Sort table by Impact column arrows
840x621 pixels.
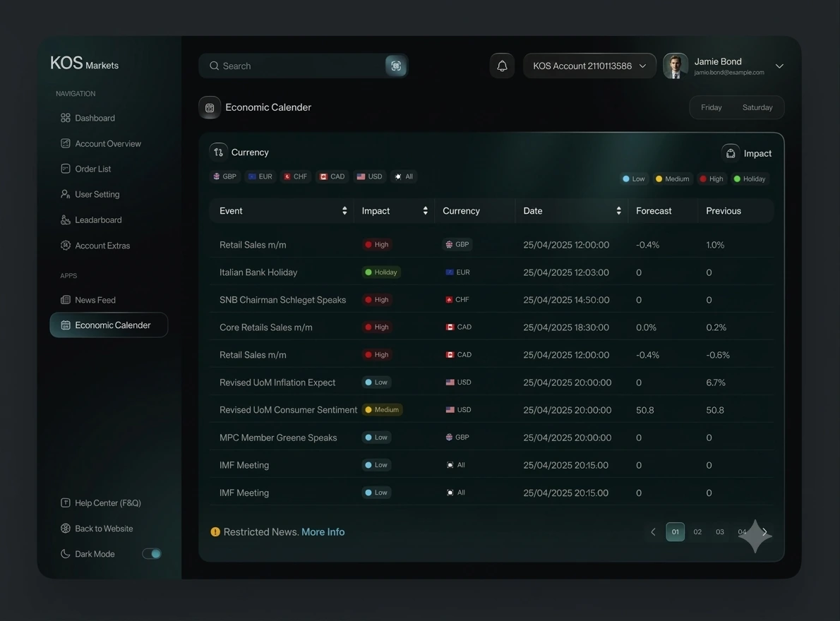[x=426, y=211]
